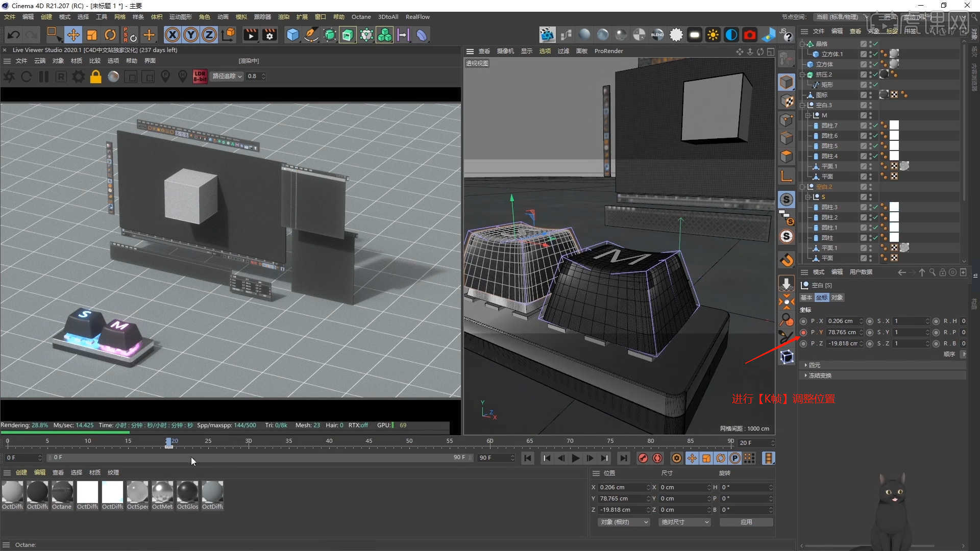Click the red keyframe circle for P.Y

[x=803, y=332]
